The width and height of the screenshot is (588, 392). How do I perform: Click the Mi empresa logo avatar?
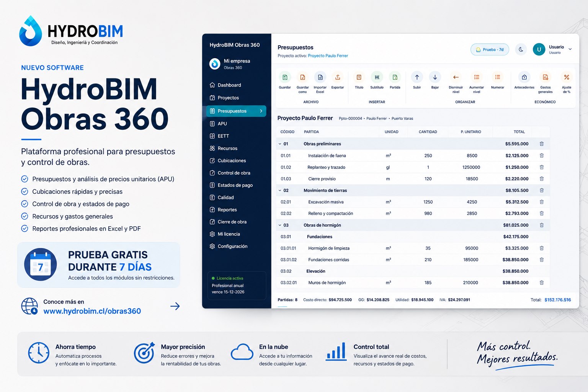(x=215, y=64)
